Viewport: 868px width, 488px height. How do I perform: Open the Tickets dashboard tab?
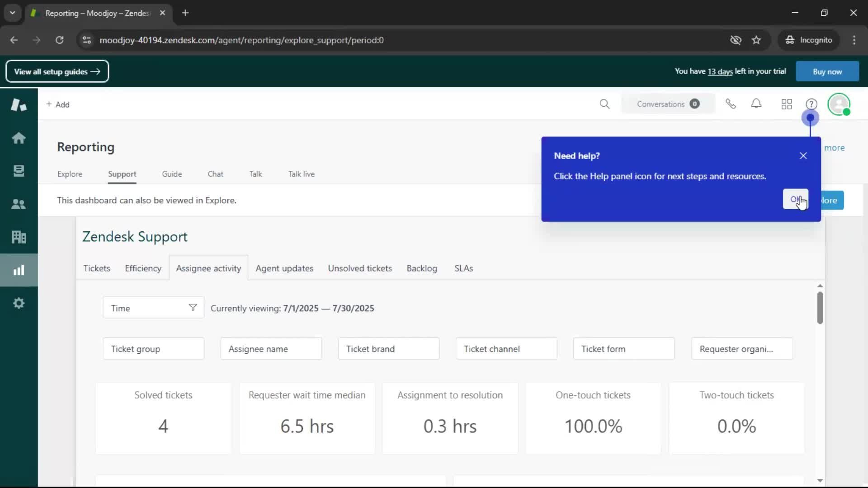click(x=97, y=268)
